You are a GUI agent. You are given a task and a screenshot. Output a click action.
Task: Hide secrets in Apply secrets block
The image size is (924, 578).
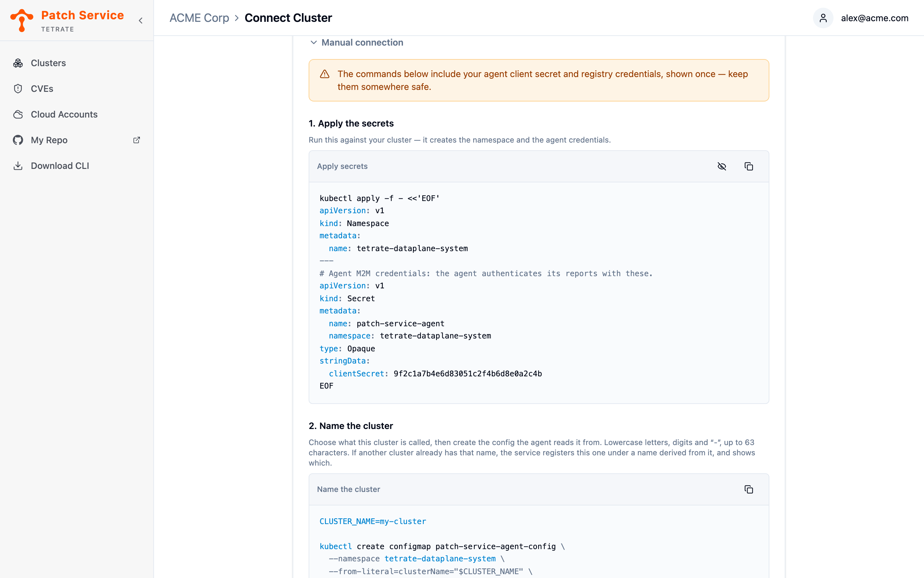(722, 166)
